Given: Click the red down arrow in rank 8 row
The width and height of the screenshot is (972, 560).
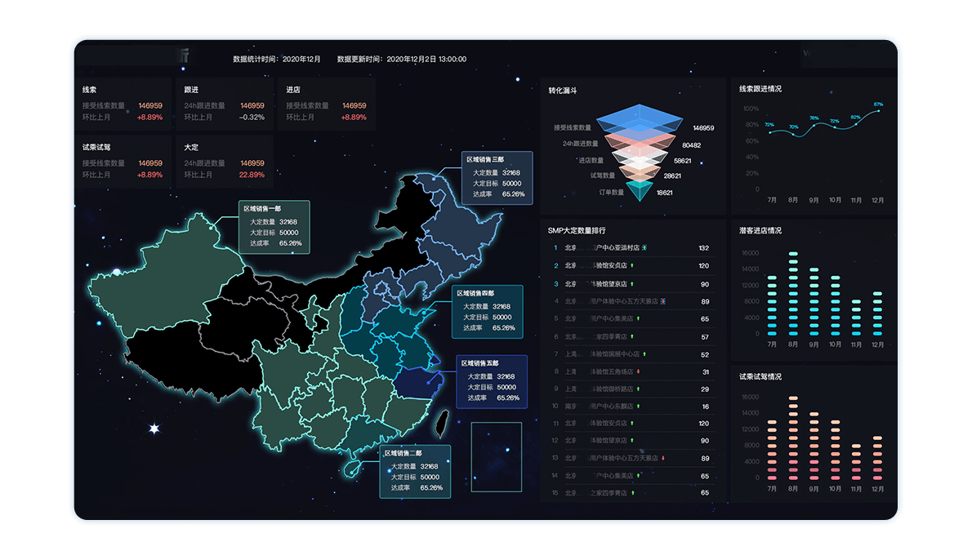Looking at the screenshot, I should pyautogui.click(x=638, y=371).
